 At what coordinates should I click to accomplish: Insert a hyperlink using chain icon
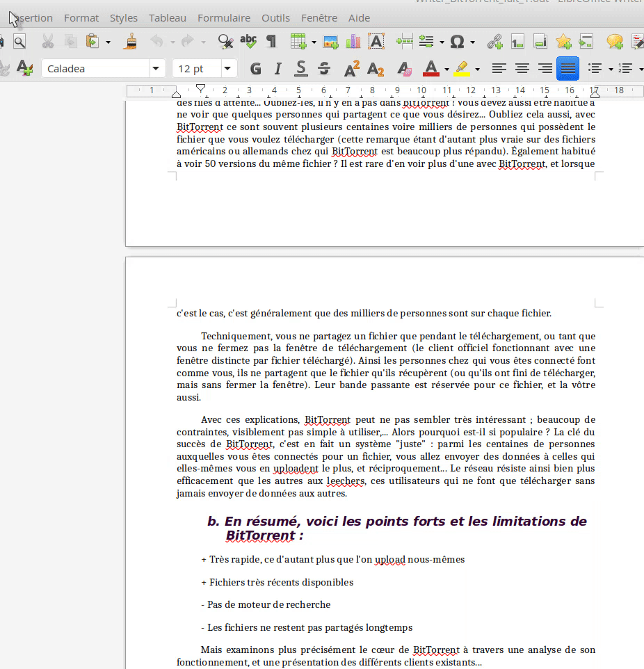point(494,42)
